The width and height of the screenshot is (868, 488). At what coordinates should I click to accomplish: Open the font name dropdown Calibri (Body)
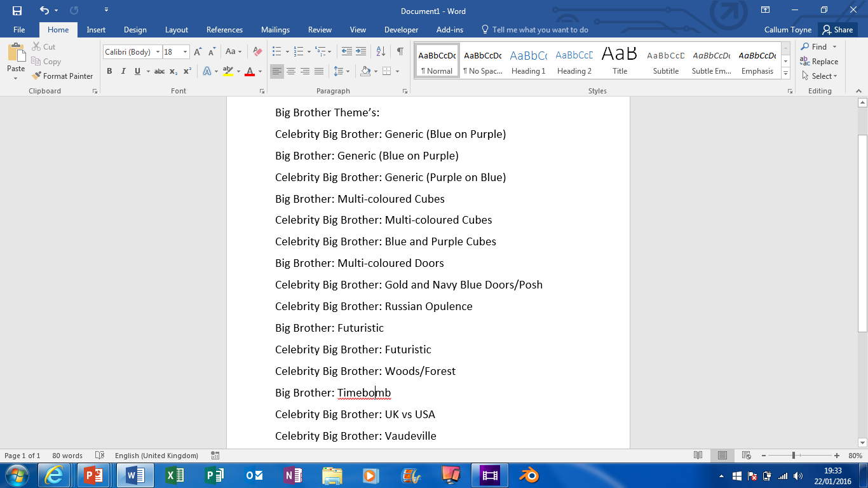pos(158,52)
